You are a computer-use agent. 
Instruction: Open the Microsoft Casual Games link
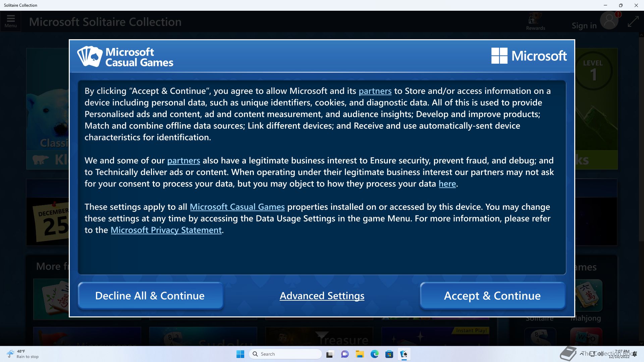point(237,207)
